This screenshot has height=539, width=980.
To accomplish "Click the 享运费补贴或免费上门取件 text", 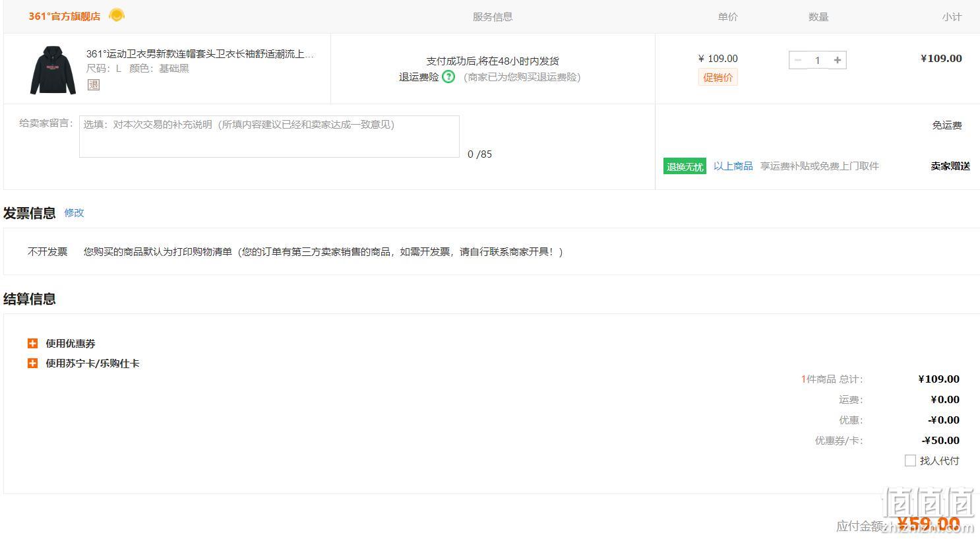I will point(820,166).
